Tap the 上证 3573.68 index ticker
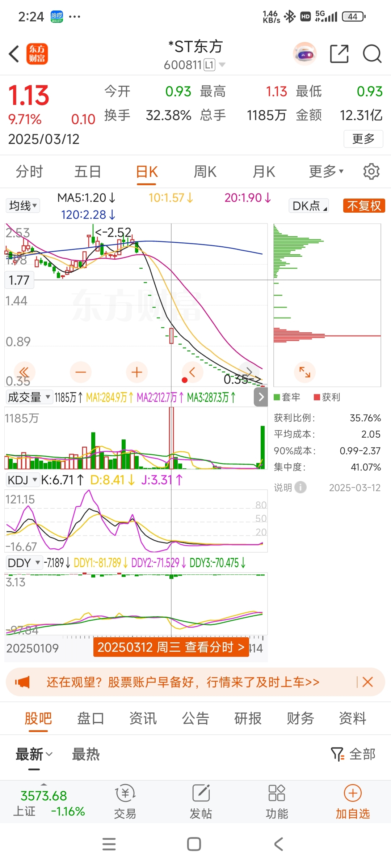The width and height of the screenshot is (391, 868). point(49,803)
